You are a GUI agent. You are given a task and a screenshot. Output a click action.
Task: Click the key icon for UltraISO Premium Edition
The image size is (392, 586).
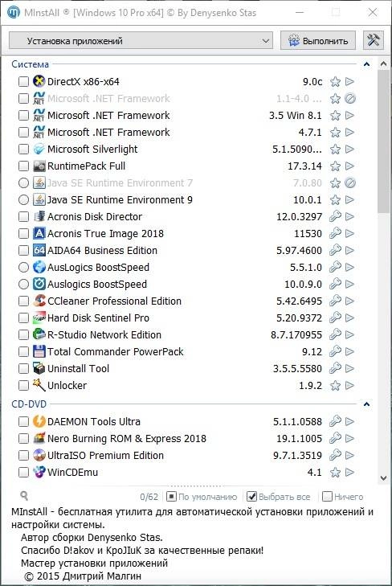click(x=335, y=455)
